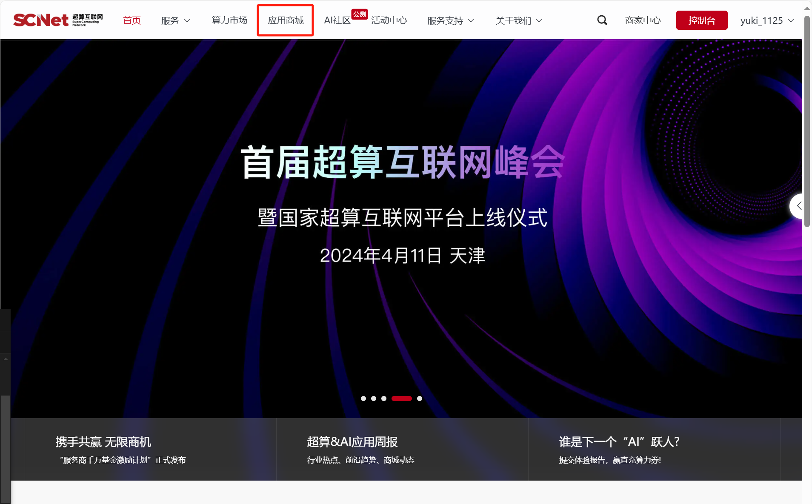Expand the 关于我们 dropdown menu
The image size is (812, 504).
[x=518, y=20]
